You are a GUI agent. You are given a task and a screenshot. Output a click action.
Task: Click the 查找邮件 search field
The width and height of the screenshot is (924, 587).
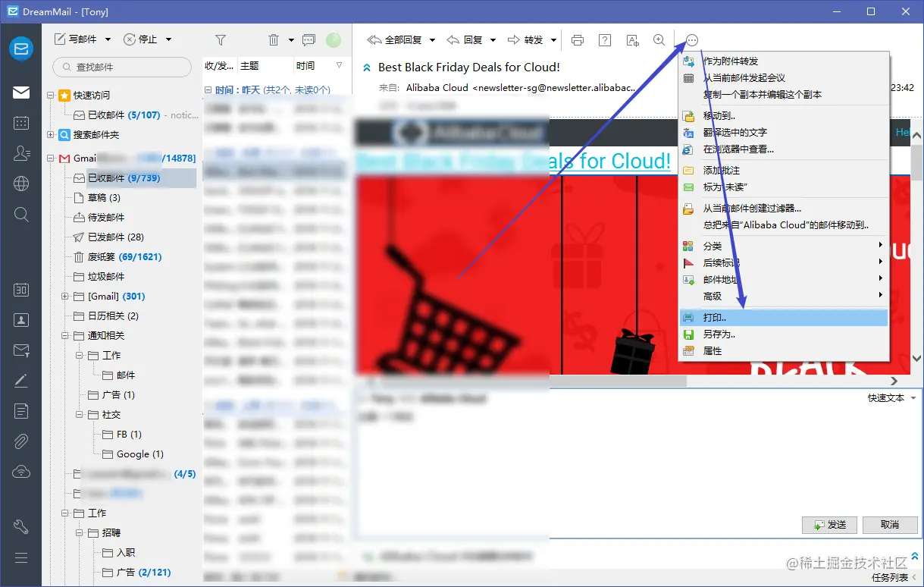click(x=121, y=67)
